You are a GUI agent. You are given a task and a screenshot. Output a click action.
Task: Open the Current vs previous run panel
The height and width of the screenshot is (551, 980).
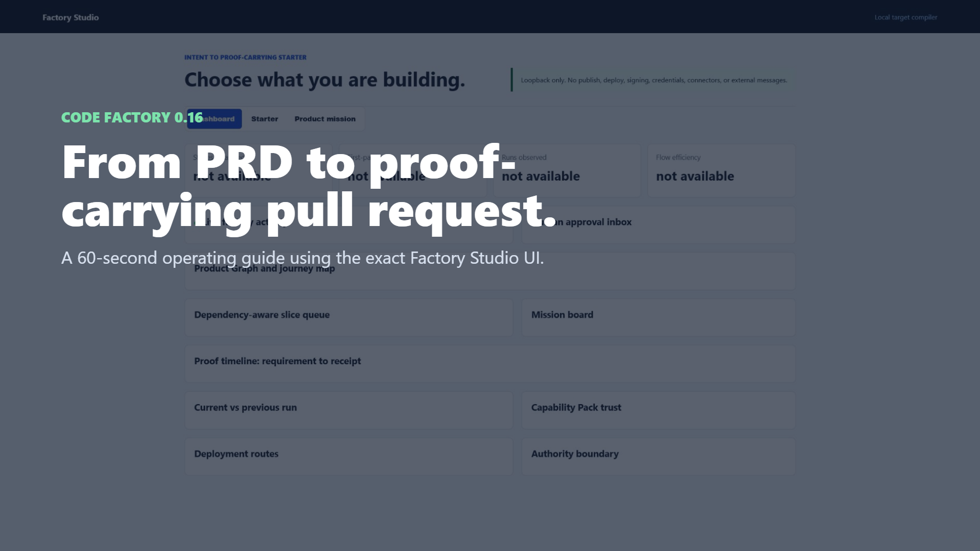coord(349,410)
